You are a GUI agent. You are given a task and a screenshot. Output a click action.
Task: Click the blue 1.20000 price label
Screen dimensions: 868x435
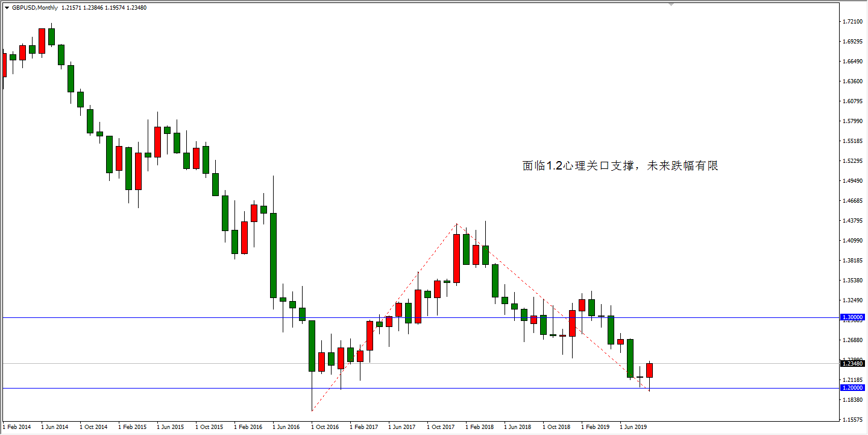pyautogui.click(x=853, y=388)
